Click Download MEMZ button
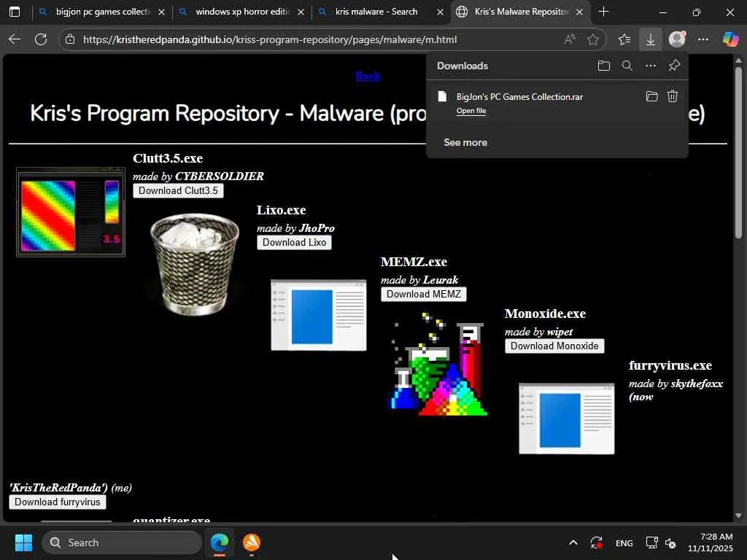This screenshot has height=560, width=747. pyautogui.click(x=424, y=294)
